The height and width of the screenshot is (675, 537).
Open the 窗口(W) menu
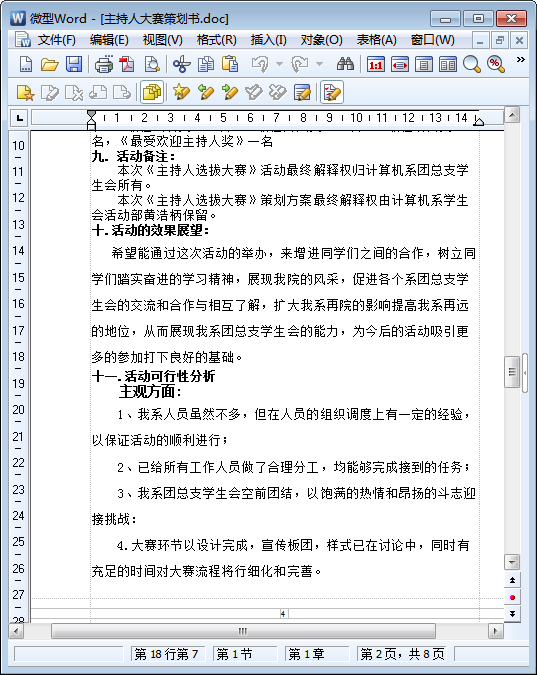click(x=432, y=40)
